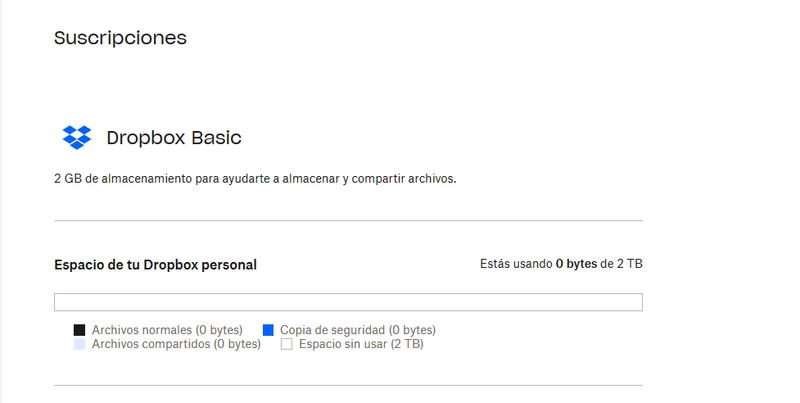This screenshot has height=403, width=800.
Task: Select the Suscripciones heading
Action: (x=120, y=38)
